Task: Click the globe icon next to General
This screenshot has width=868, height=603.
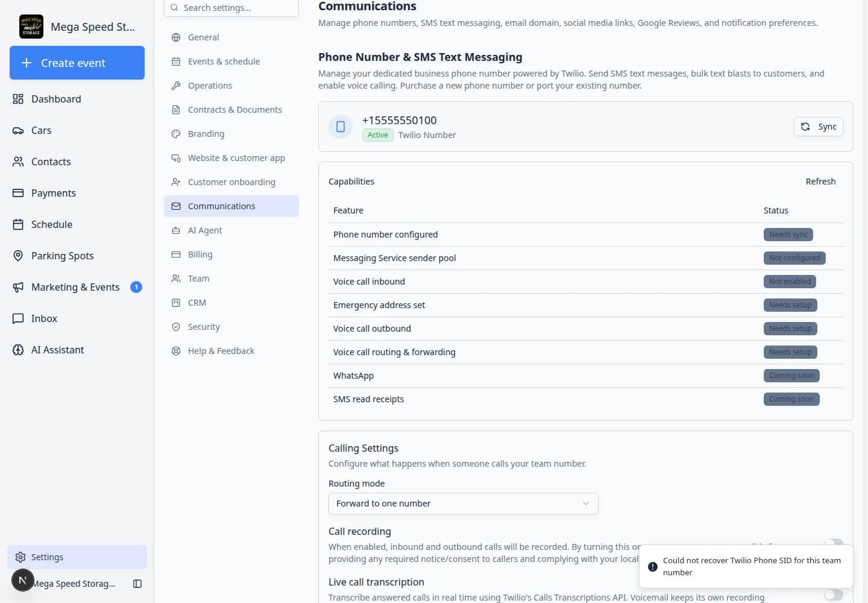Action: coord(176,37)
